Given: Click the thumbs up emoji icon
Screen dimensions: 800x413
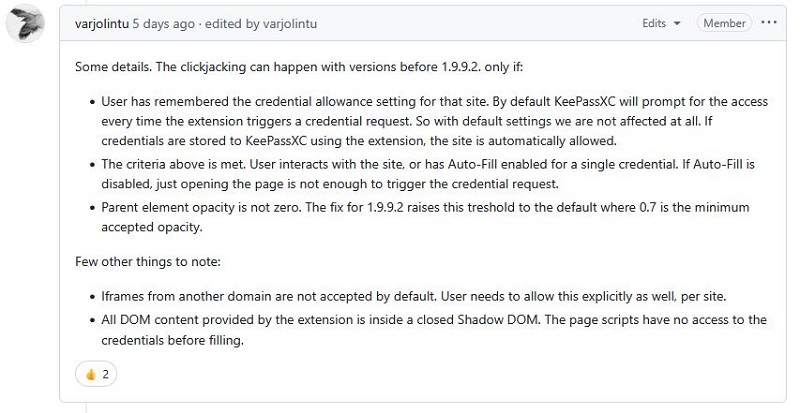Looking at the screenshot, I should (91, 375).
